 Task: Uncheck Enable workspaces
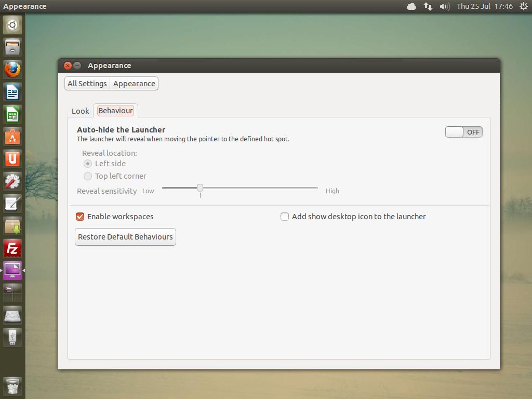pyautogui.click(x=80, y=217)
